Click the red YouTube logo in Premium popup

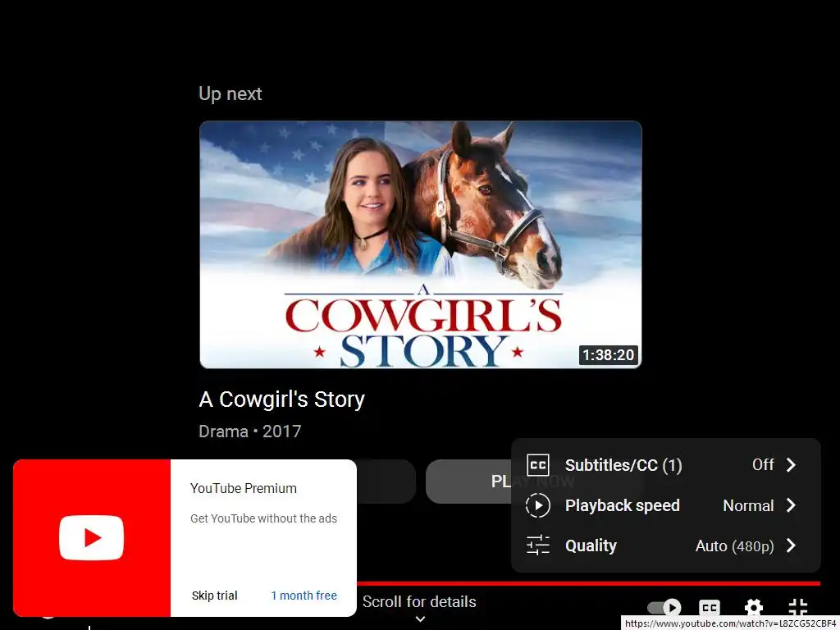[x=92, y=538]
